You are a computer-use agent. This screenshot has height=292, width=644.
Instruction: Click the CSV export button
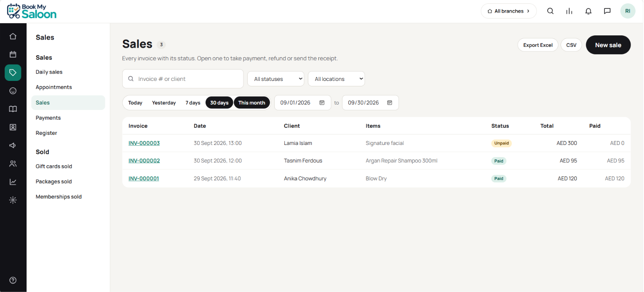pos(571,45)
